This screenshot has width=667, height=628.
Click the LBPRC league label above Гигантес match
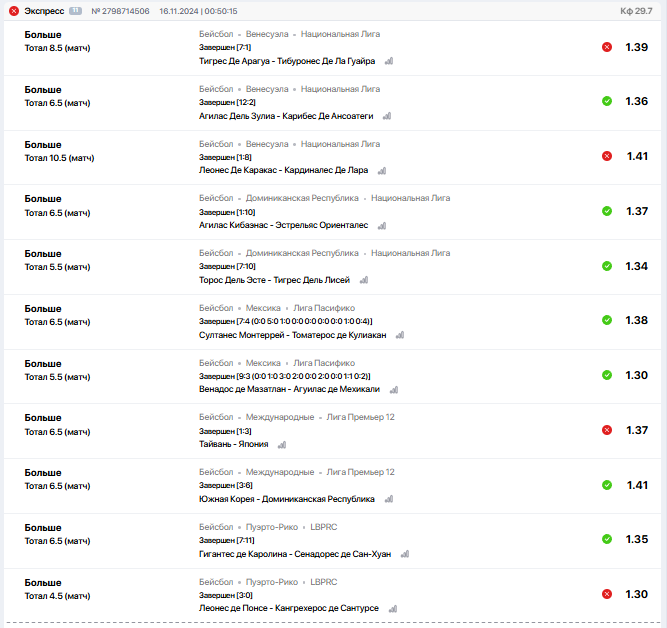tap(324, 527)
